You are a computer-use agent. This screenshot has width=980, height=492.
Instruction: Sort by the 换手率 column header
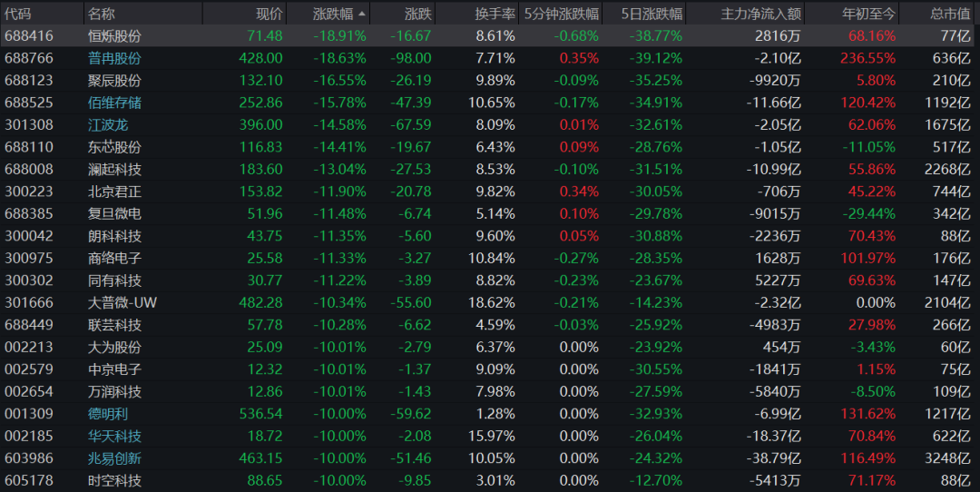click(495, 14)
